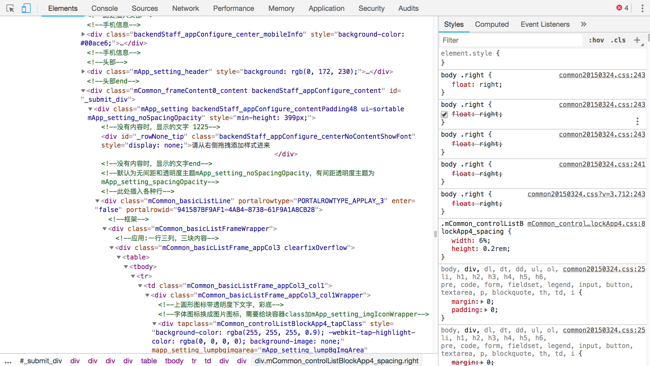Select the tr breadcrumb item
The width and height of the screenshot is (650, 366).
pos(194,361)
